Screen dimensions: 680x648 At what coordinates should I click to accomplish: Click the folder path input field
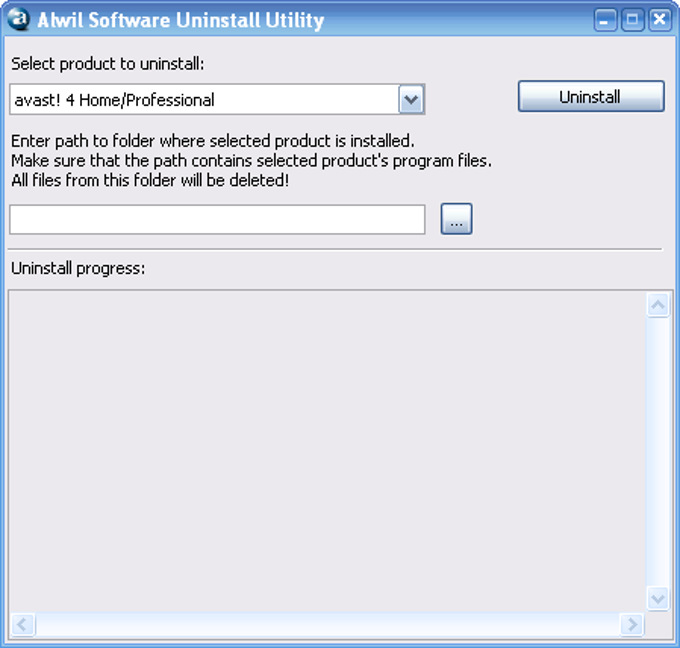(x=217, y=219)
